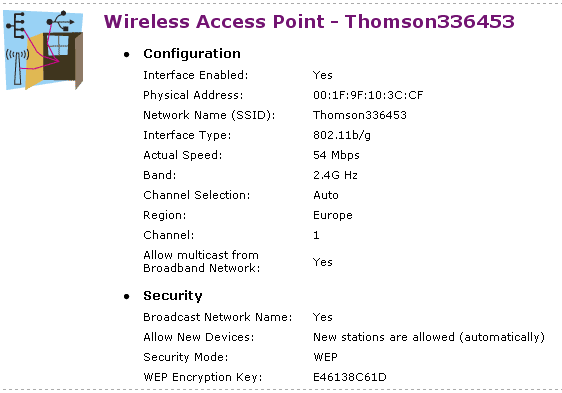Click the WEP encryption key value E46138C61D

[350, 377]
